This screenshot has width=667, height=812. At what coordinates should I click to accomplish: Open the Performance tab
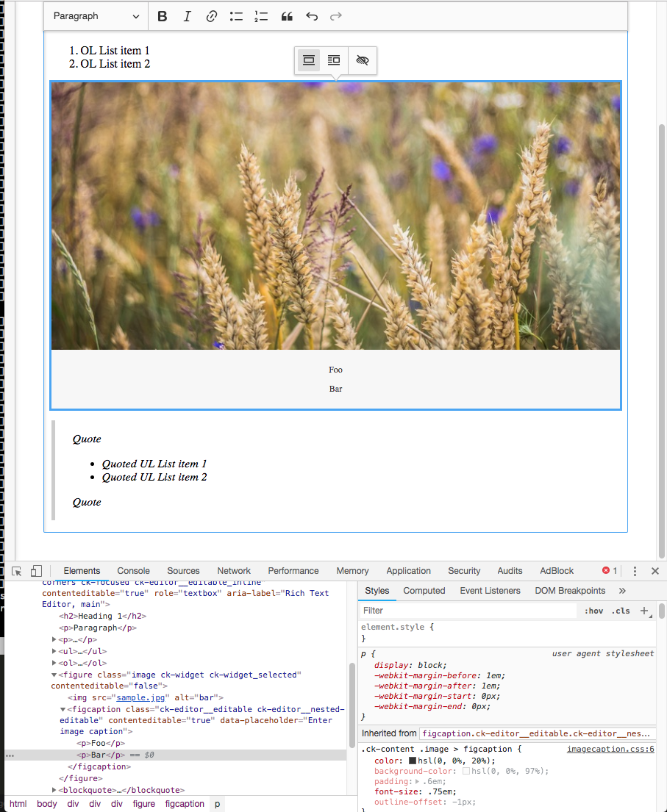point(293,571)
